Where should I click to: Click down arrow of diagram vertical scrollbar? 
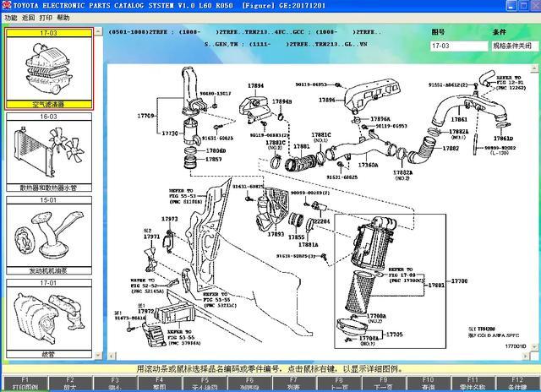535,346
